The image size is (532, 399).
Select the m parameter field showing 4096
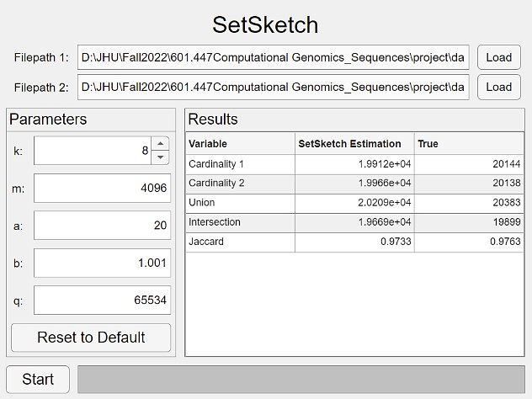[102, 189]
